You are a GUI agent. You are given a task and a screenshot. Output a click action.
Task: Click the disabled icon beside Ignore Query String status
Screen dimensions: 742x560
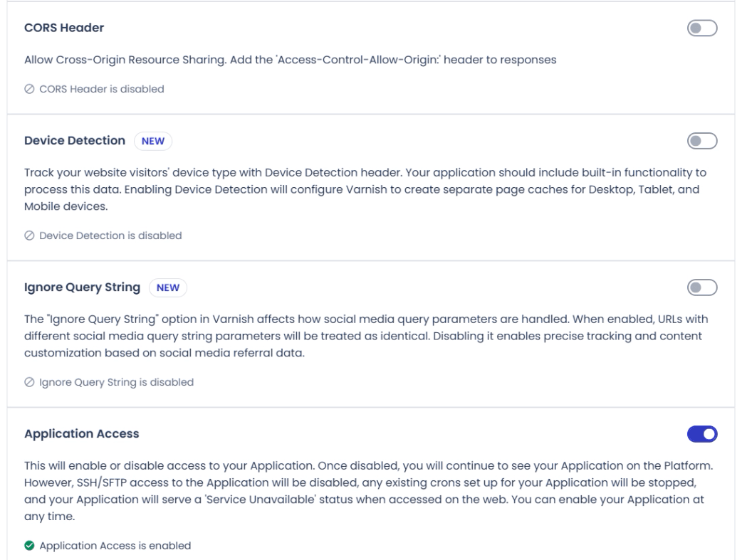pyautogui.click(x=29, y=382)
